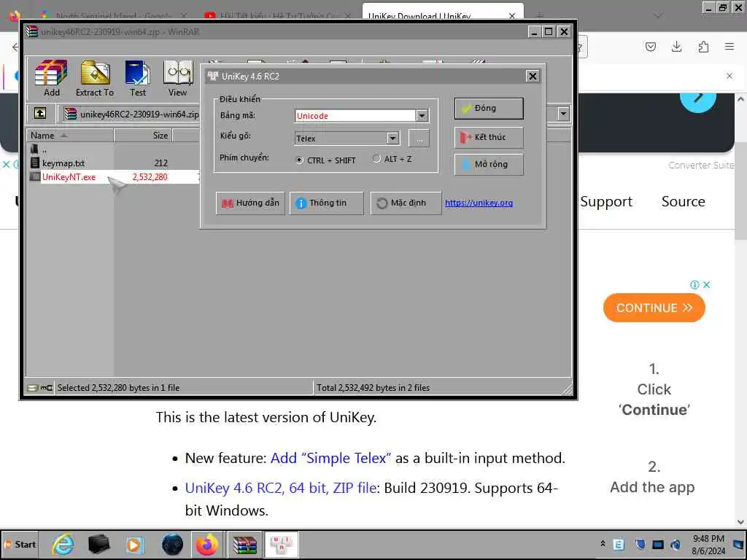Open Windows Media Player taskbar icon
747x560 pixels.
click(134, 545)
